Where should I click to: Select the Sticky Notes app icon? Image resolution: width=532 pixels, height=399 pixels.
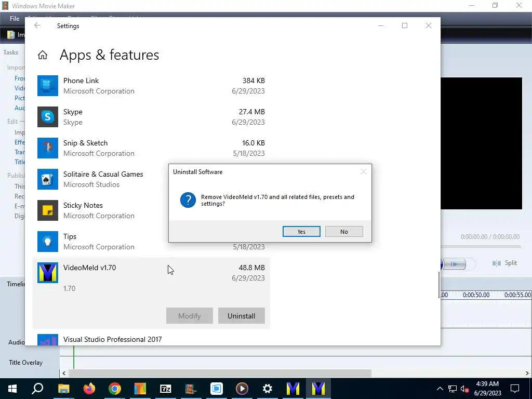pyautogui.click(x=47, y=210)
